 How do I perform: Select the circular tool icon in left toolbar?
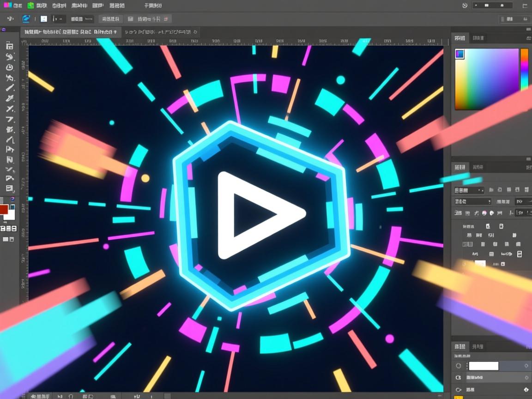(9, 67)
